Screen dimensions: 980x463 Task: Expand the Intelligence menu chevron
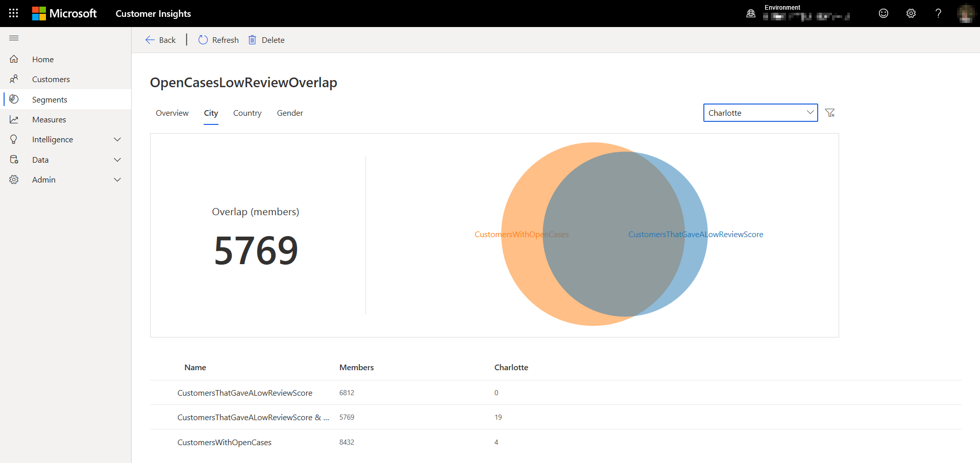tap(117, 140)
